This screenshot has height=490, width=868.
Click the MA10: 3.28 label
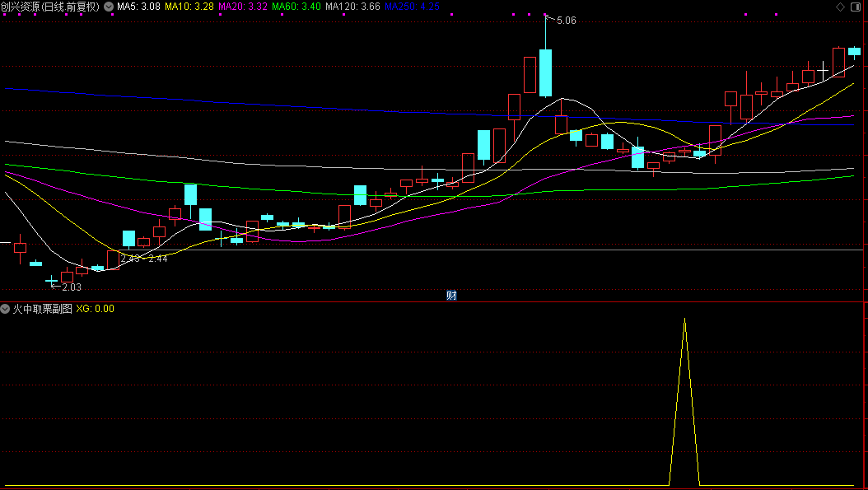(189, 7)
